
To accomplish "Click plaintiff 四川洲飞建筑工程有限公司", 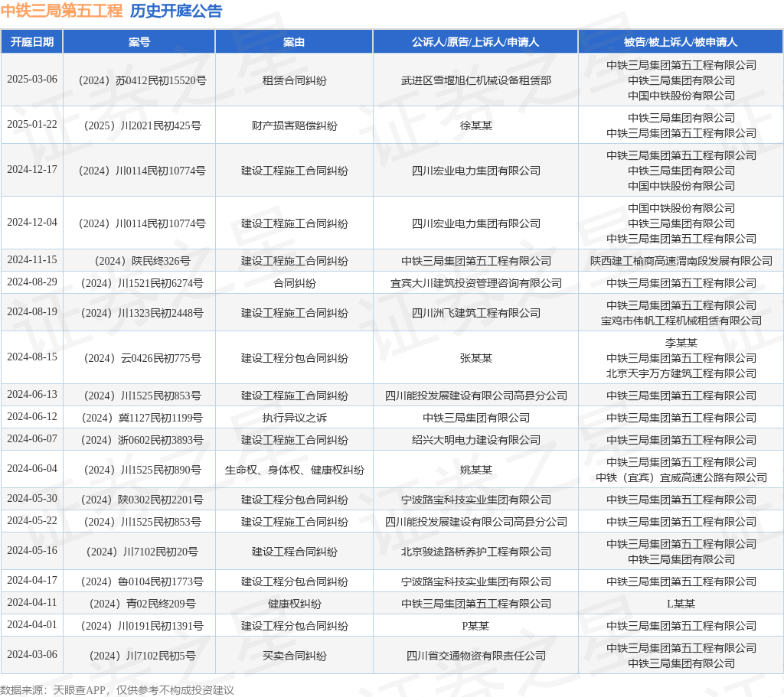I will tap(476, 313).
